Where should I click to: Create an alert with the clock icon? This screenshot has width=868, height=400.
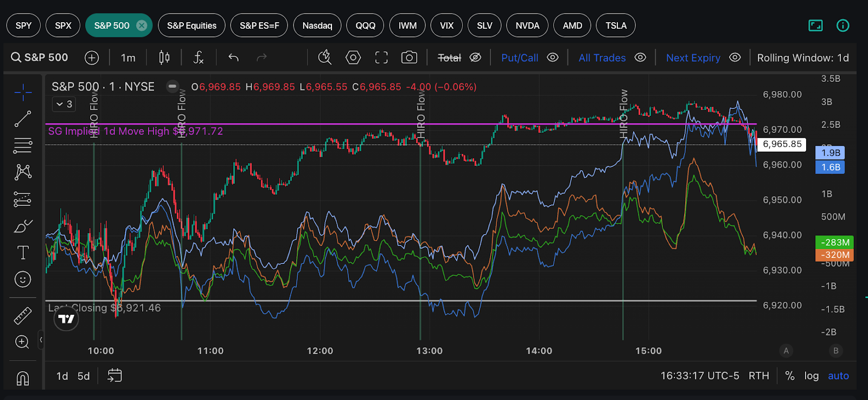324,57
